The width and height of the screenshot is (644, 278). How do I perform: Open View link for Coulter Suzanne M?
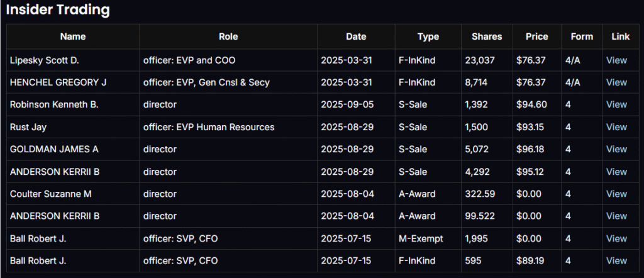[x=616, y=194]
